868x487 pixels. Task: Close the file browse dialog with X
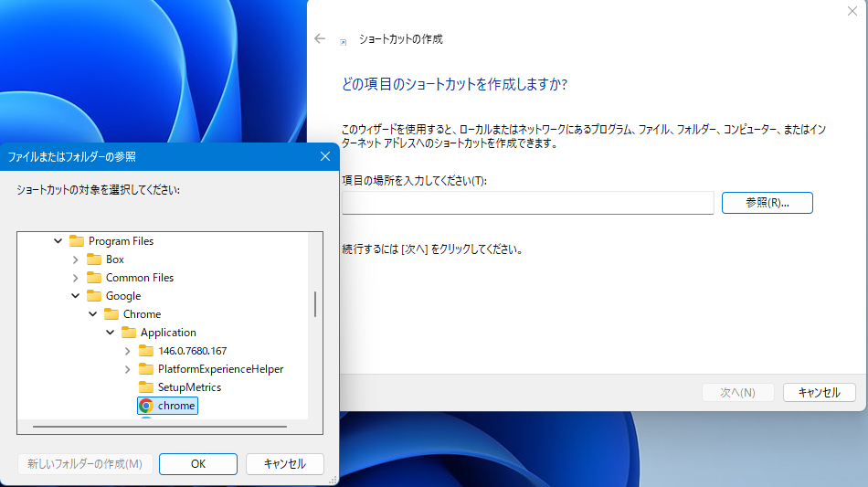pyautogui.click(x=325, y=156)
